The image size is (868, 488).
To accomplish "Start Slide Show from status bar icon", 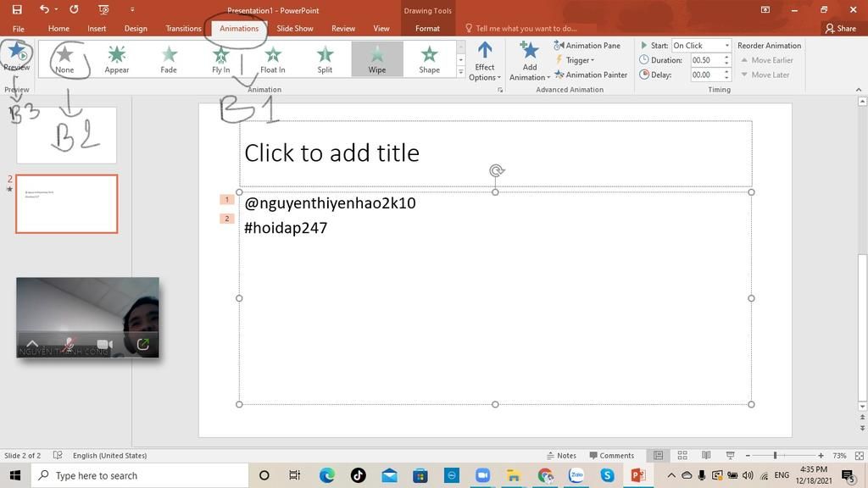I will 730,455.
